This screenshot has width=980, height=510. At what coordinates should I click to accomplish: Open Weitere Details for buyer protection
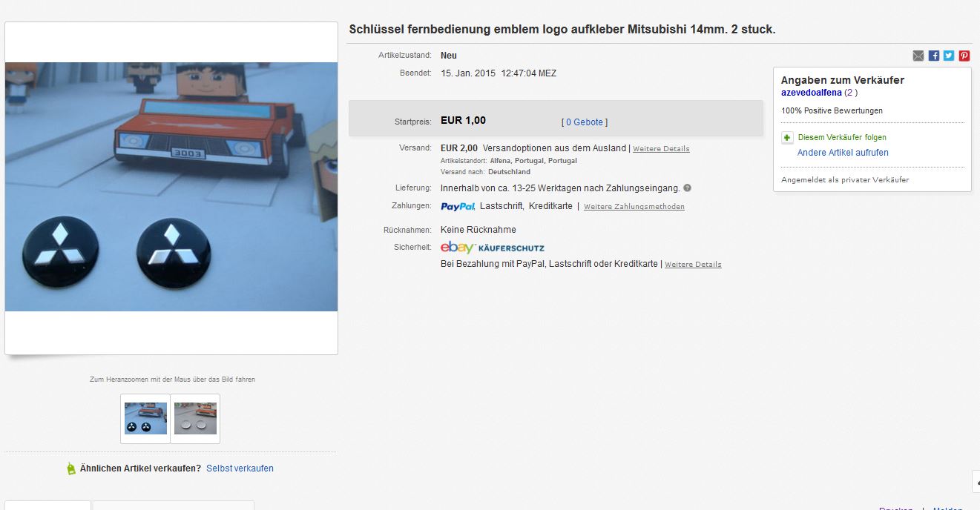[x=693, y=265]
